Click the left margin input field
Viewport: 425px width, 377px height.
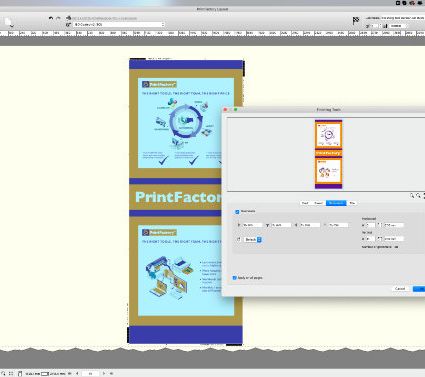252,225
